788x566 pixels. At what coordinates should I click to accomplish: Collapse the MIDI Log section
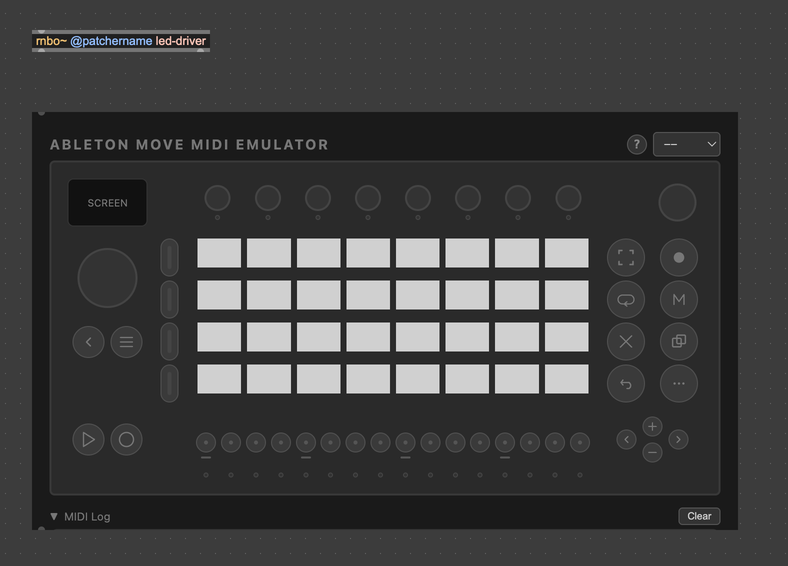[x=55, y=516]
